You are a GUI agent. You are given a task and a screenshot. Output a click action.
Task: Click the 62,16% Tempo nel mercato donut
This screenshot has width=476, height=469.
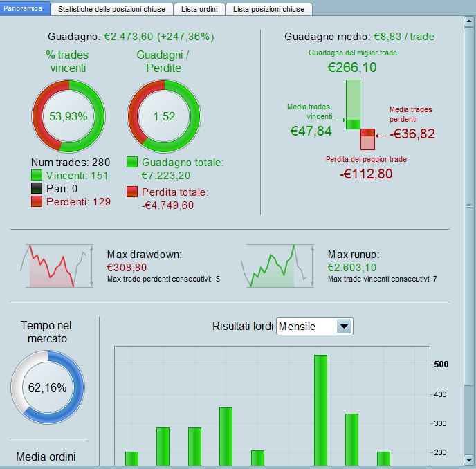(x=48, y=387)
